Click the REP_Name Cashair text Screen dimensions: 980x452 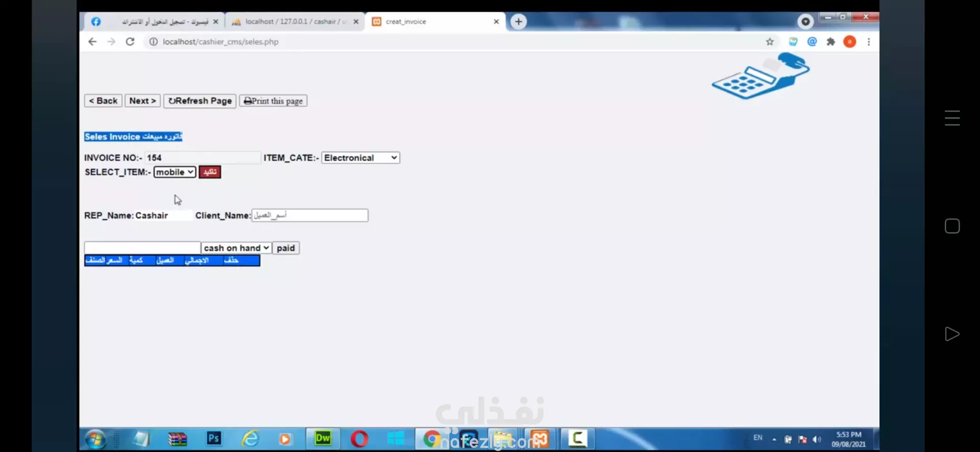tap(126, 216)
